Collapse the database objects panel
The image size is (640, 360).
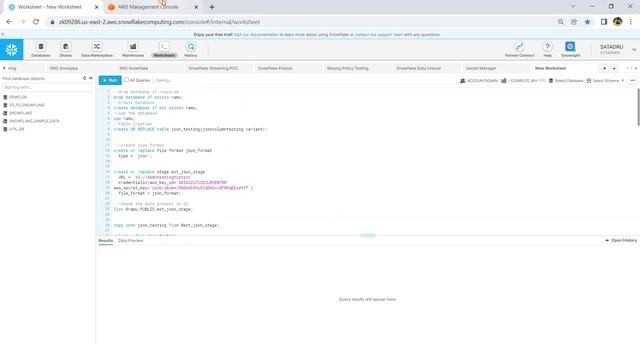[x=91, y=78]
